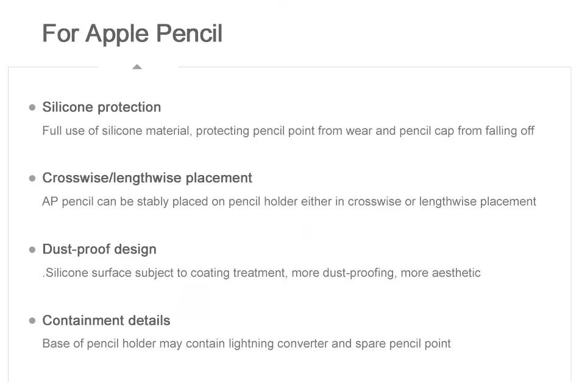The image size is (579, 392).
Task: Click the bullet beside Dust-proof design
Action: [32, 250]
